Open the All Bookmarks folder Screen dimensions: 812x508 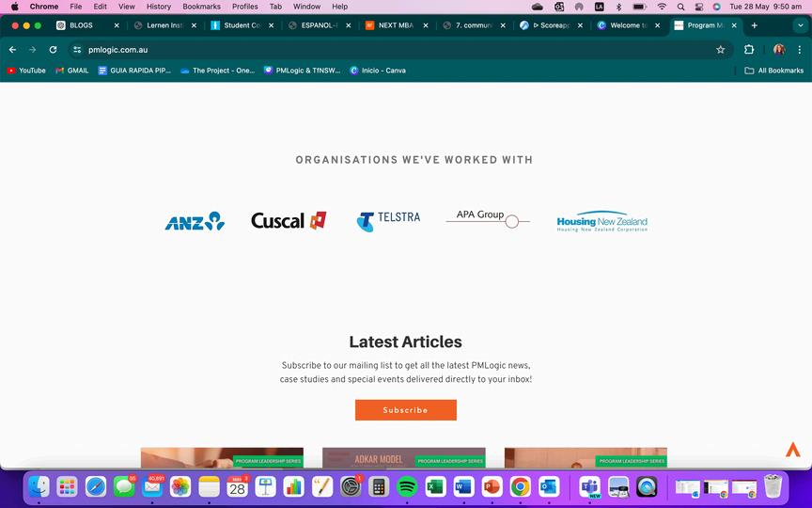[x=773, y=71]
